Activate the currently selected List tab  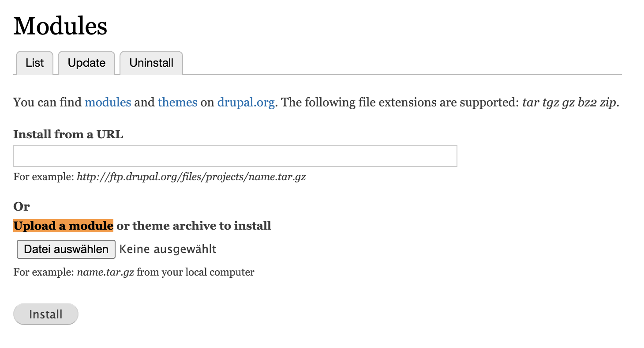[x=34, y=63]
